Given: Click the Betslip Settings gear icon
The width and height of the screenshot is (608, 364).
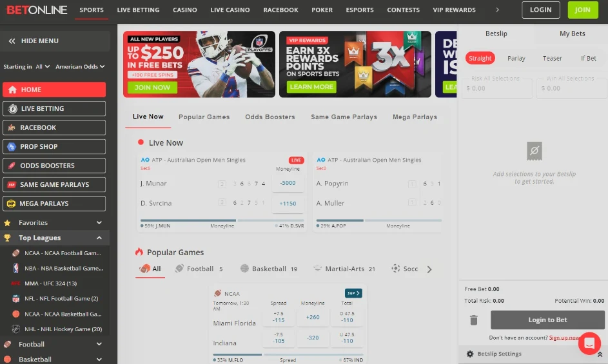Looking at the screenshot, I should click(x=470, y=354).
